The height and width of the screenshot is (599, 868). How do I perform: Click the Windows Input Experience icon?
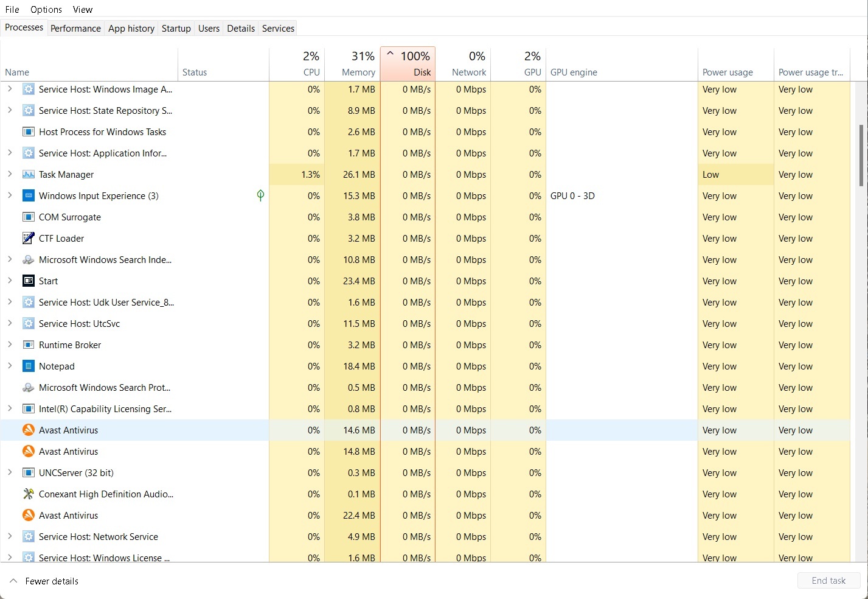tap(28, 196)
